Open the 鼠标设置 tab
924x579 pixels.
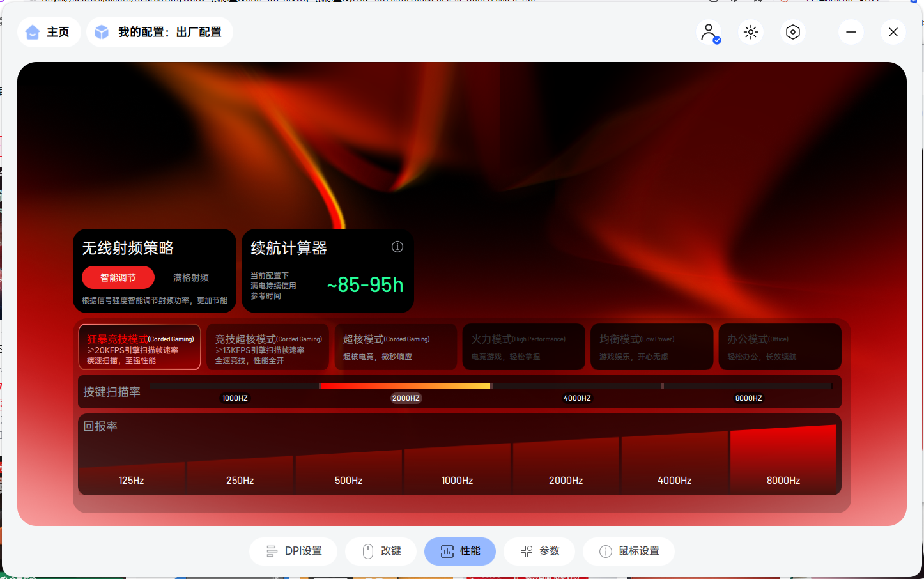coord(629,552)
